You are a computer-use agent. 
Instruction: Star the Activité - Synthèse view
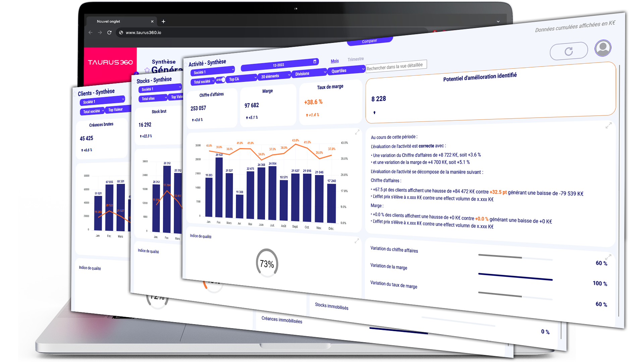point(185,65)
